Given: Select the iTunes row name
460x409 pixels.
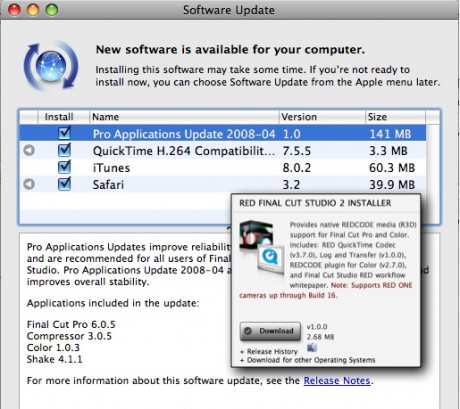Looking at the screenshot, I should (x=111, y=168).
